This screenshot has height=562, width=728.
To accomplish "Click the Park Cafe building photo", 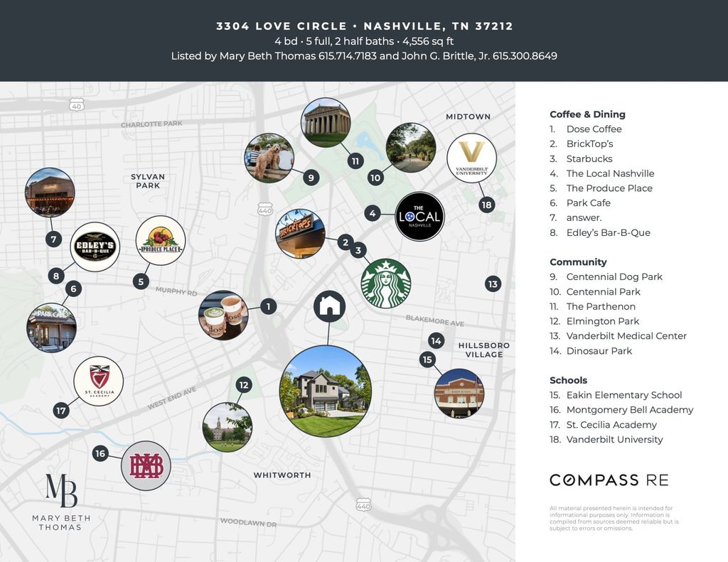I will click(x=51, y=328).
